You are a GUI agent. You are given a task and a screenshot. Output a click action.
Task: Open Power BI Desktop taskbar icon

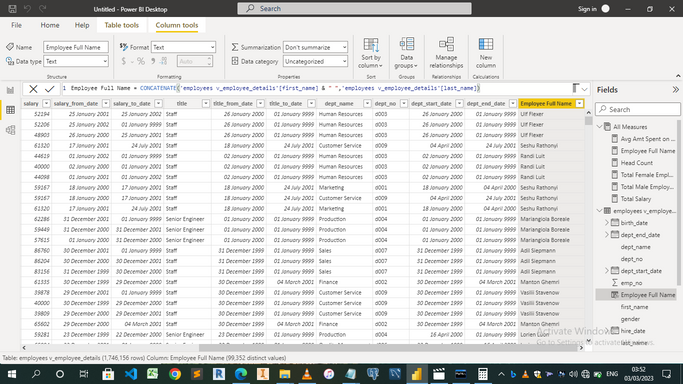[416, 374]
